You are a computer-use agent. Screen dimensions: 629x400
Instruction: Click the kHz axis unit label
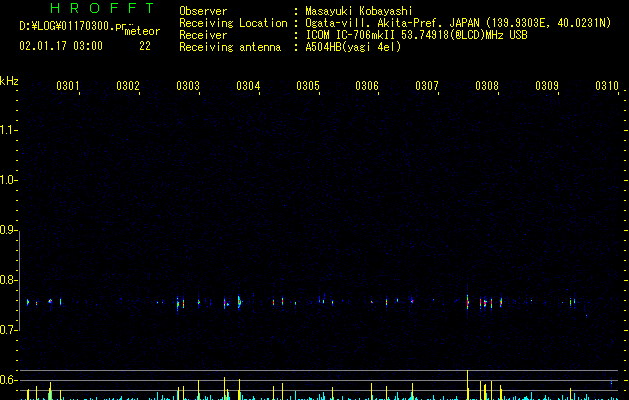(9, 81)
